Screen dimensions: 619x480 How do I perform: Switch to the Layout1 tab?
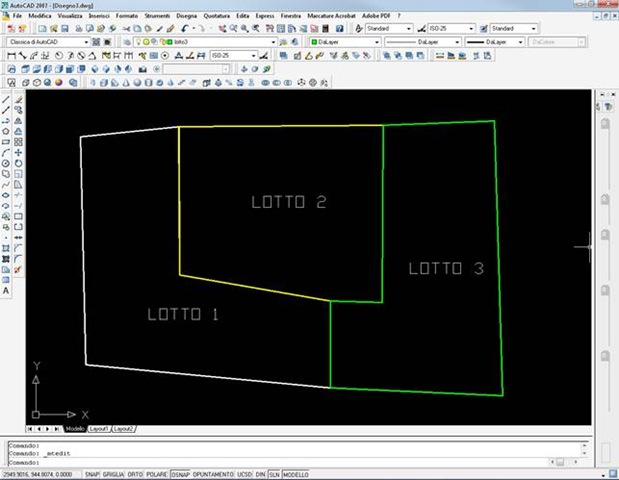(x=98, y=429)
